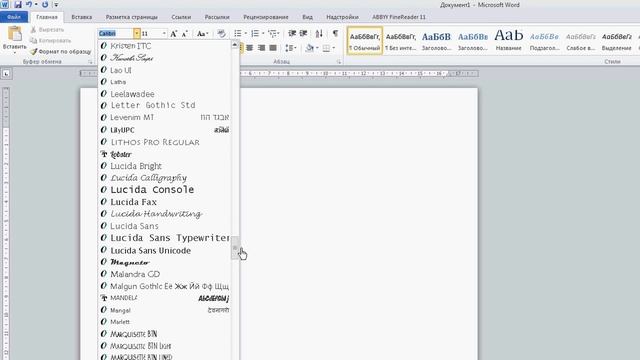Apply the Название style

(x=508, y=41)
